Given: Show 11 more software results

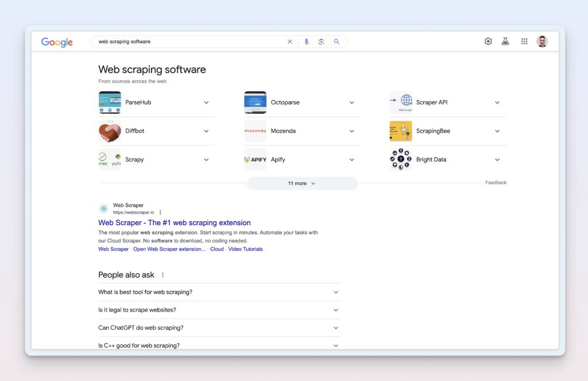Looking at the screenshot, I should pyautogui.click(x=302, y=183).
